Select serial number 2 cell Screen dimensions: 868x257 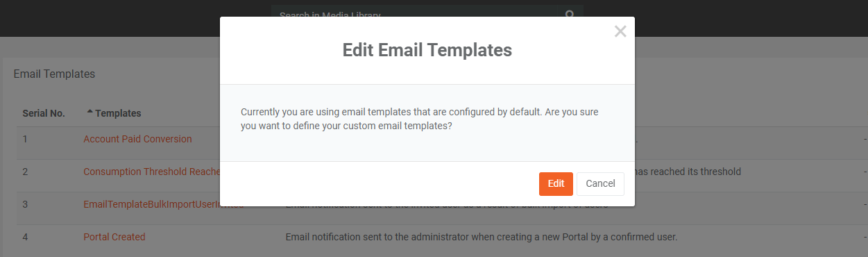[x=25, y=172]
